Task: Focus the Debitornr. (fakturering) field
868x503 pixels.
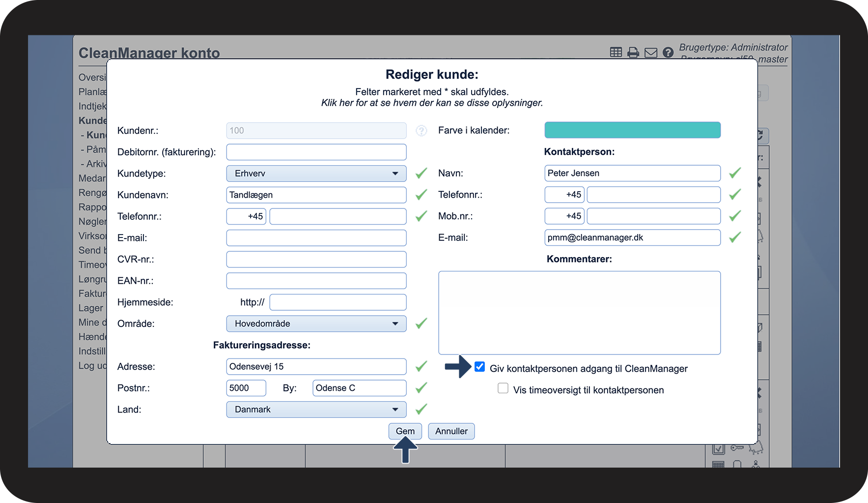Action: 316,152
